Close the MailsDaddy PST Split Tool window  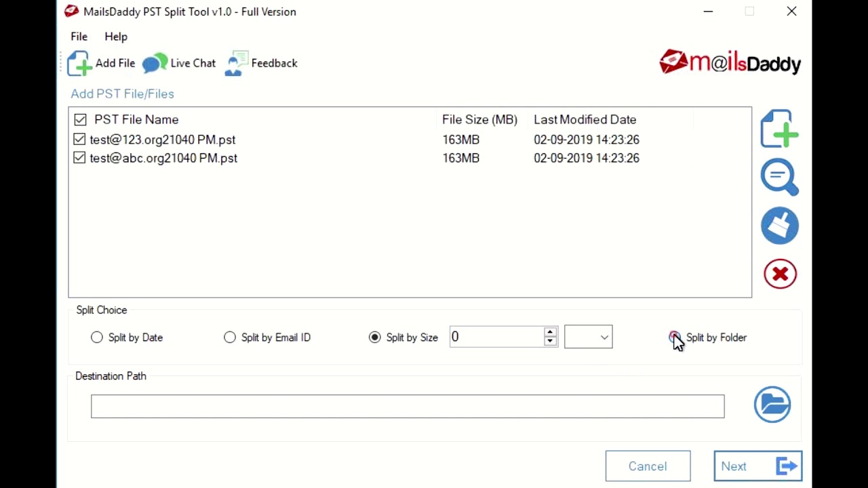(791, 12)
